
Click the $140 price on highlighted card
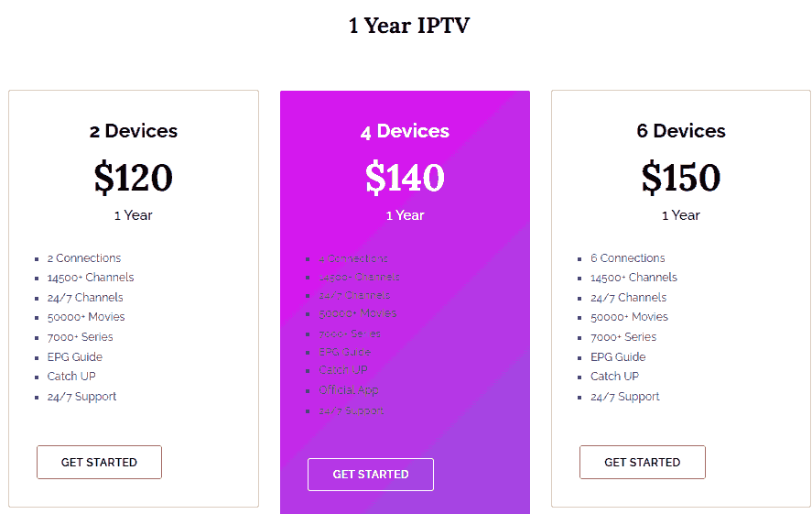[x=405, y=177]
